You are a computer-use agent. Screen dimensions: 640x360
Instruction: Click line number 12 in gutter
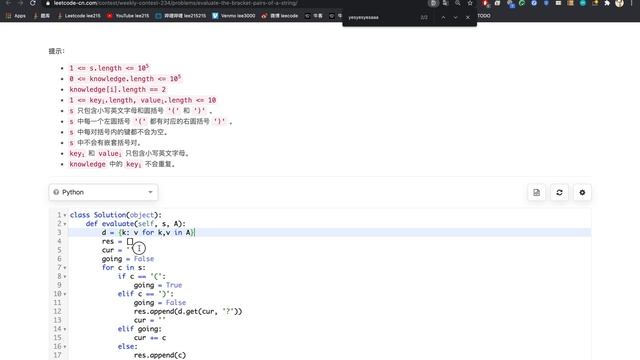pos(57,311)
